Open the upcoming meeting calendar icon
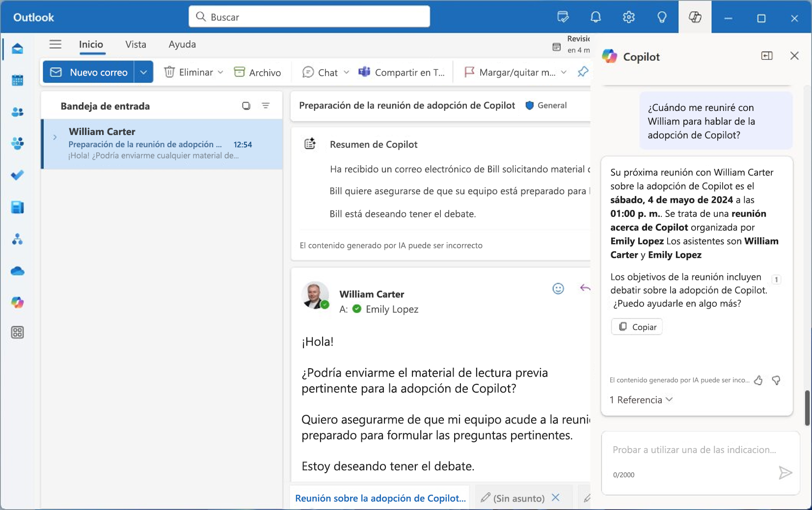812x510 pixels. [557, 47]
